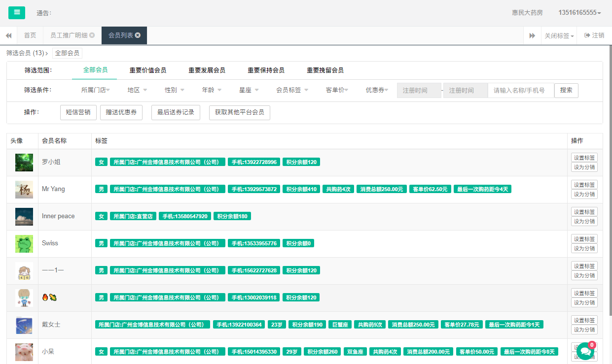Click the frog avatar of Swiss
612x364 pixels.
(x=24, y=243)
